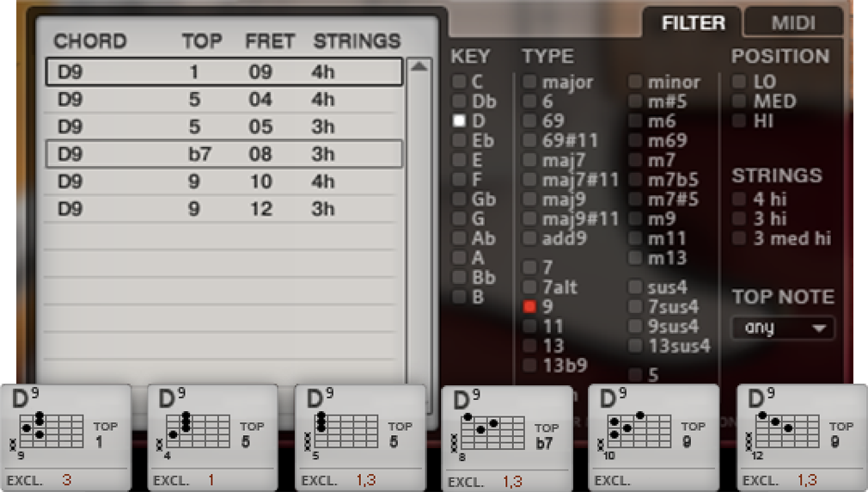Select the D9 row at fret 12
This screenshot has width=868, height=492.
coord(223,209)
